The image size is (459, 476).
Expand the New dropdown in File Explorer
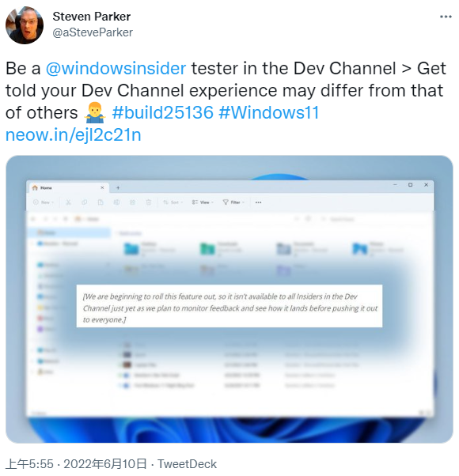[x=44, y=202]
